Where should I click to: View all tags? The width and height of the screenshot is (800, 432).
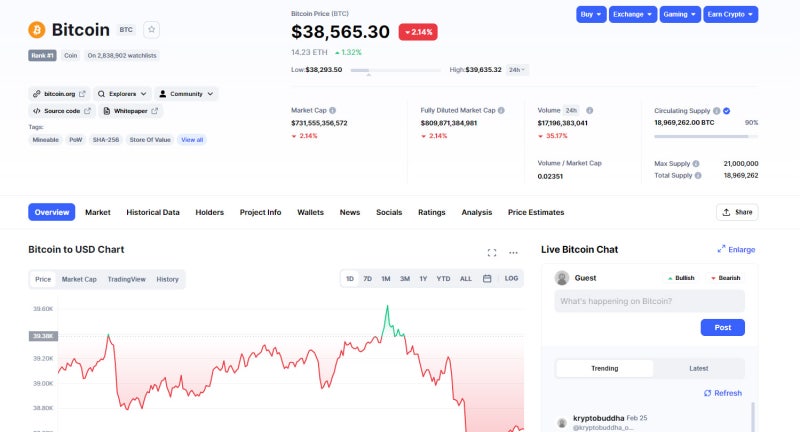tap(192, 140)
